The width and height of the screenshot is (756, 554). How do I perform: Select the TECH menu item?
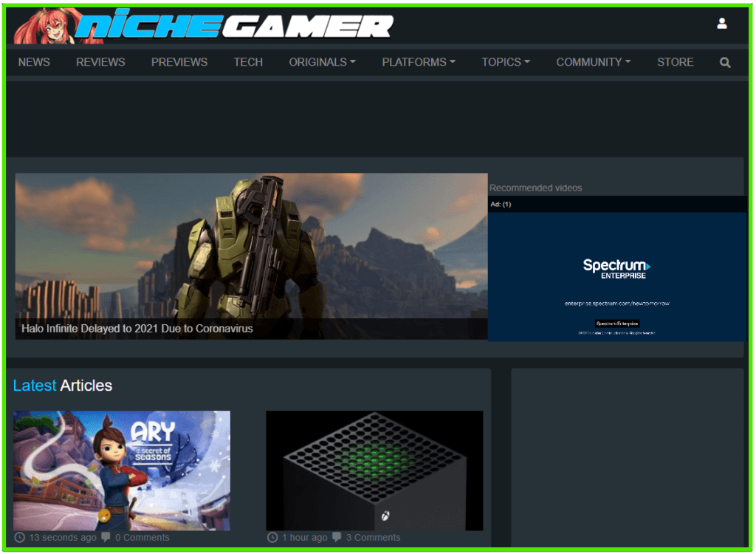[x=248, y=62]
